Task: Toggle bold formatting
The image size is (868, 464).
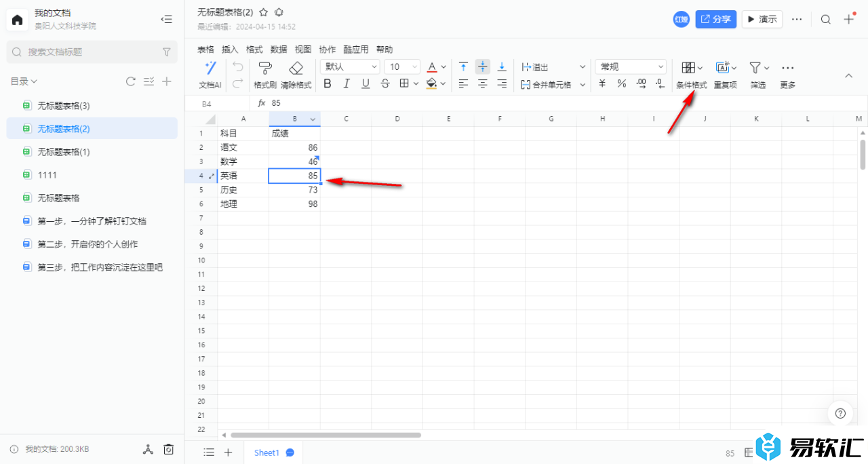Action: coord(328,83)
